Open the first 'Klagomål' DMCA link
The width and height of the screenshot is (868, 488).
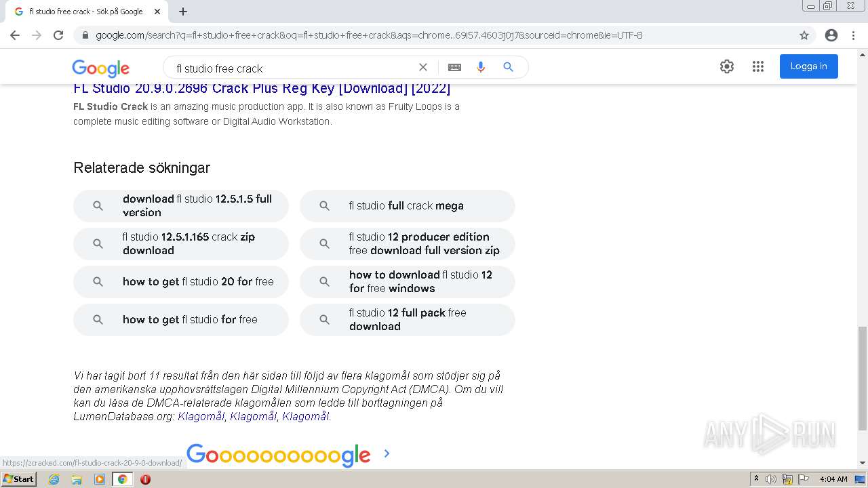coord(201,417)
